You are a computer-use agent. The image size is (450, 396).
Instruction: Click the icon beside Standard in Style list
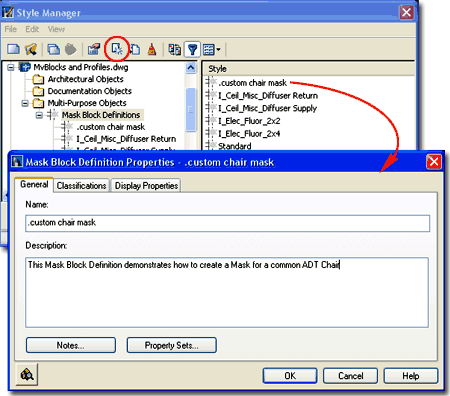(211, 146)
